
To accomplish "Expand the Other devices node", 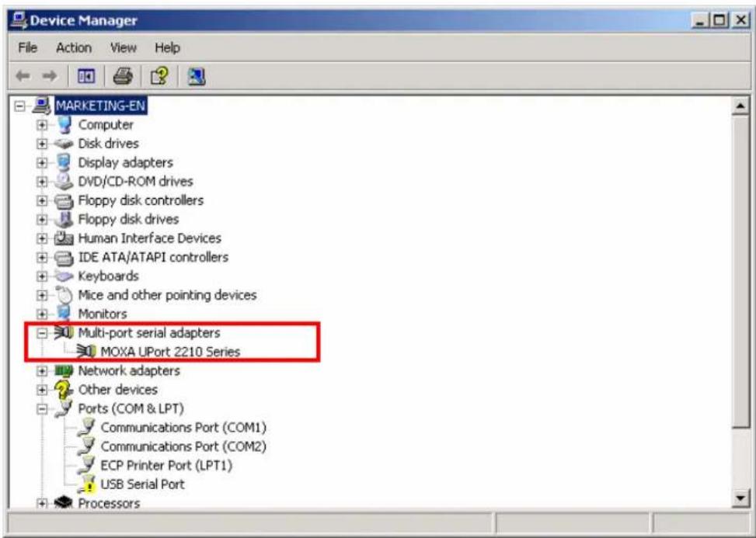I will point(43,390).
